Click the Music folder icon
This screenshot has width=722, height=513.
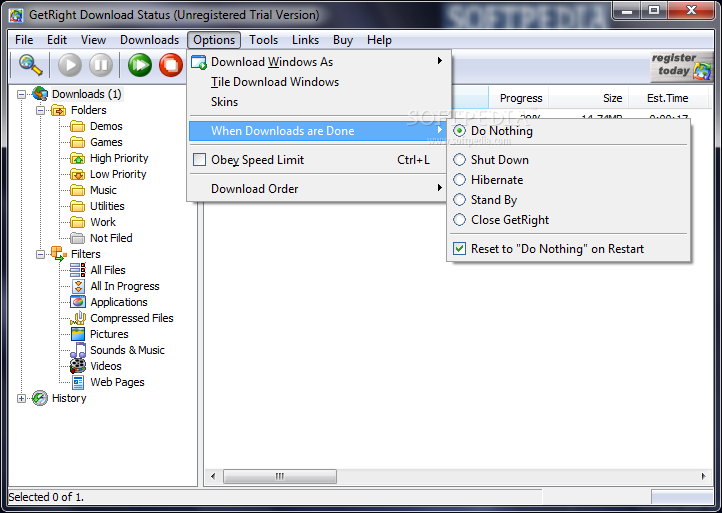coord(77,190)
